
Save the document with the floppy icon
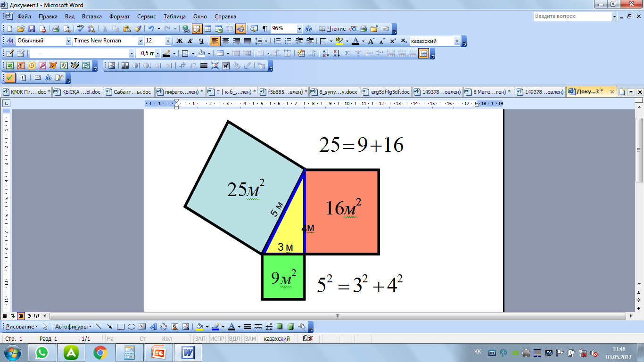[x=32, y=29]
